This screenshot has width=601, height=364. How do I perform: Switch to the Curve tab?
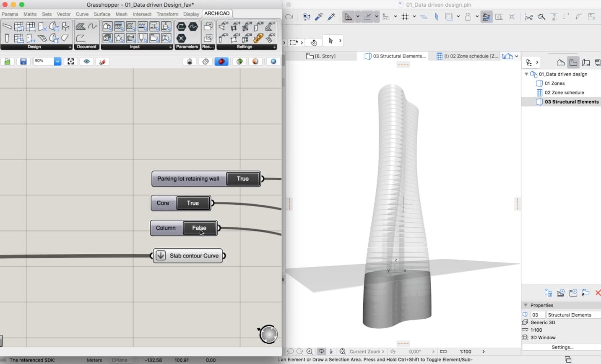pos(82,14)
